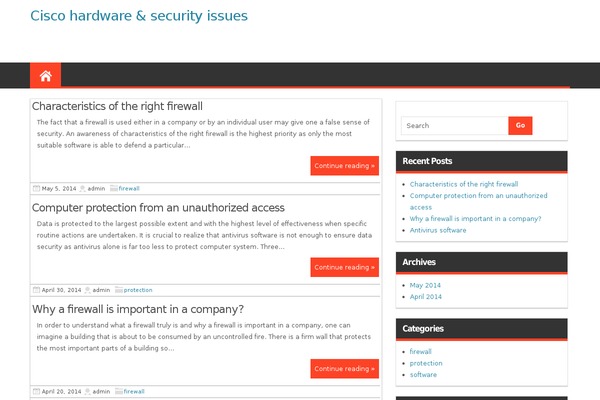Select firewall category in Categories widget

(x=420, y=351)
